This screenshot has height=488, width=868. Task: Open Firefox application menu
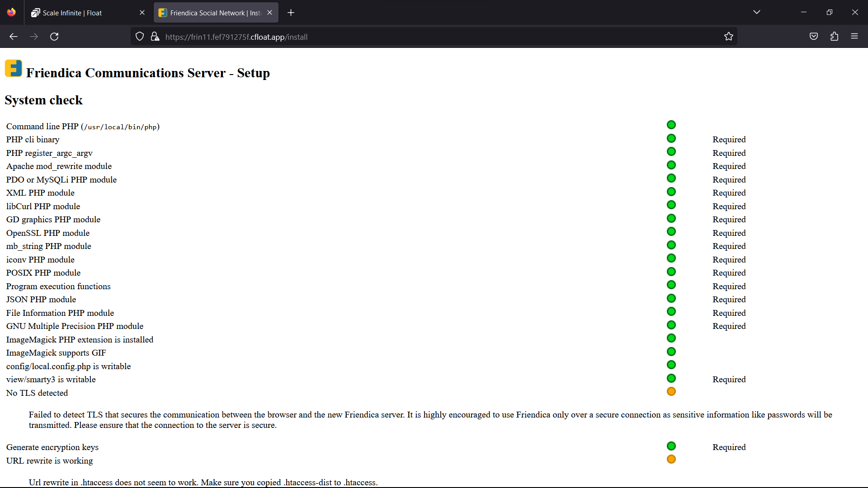coord(854,37)
